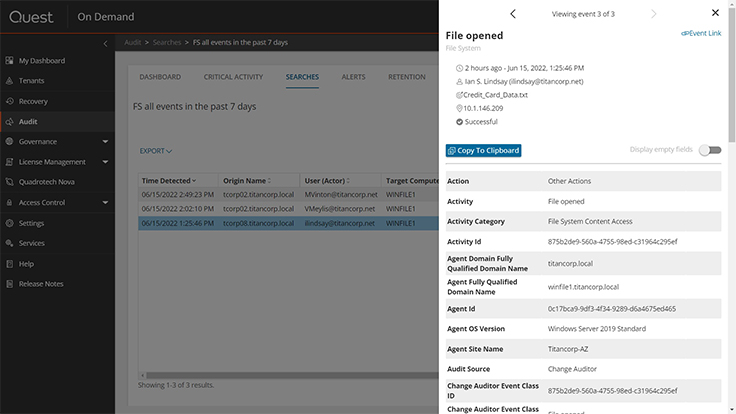Click tcorp08.titancorp.local origin cell
Screen dimensions: 736x414
(258, 223)
